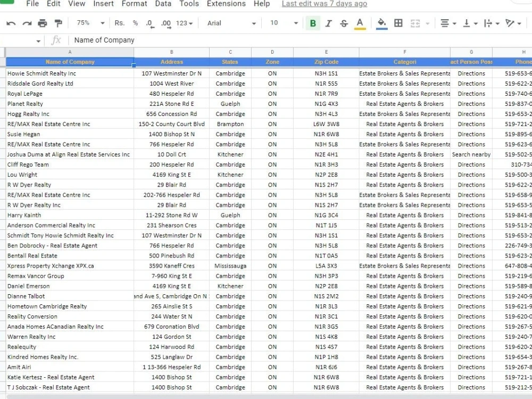Select cell 'Xpress Property Xchange XPX.ca'

[x=70, y=266]
